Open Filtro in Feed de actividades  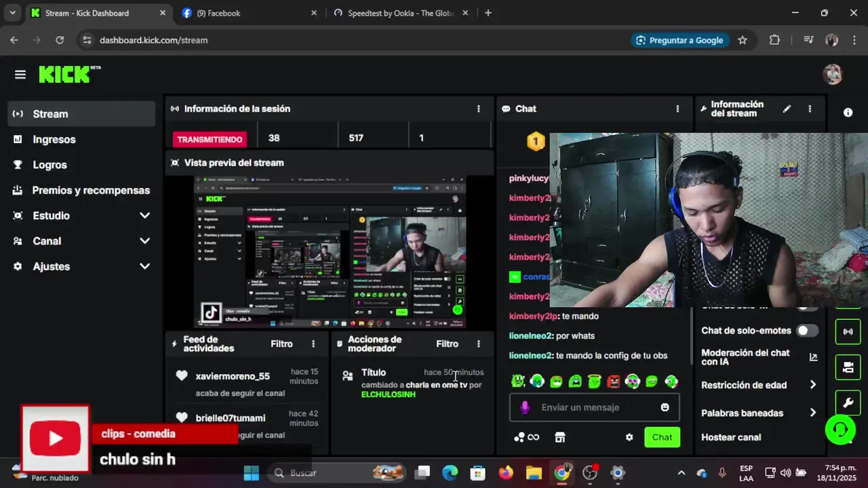(x=281, y=344)
